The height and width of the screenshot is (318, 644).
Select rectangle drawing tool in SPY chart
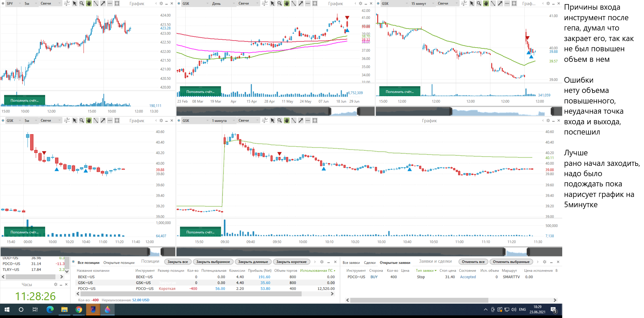(117, 4)
